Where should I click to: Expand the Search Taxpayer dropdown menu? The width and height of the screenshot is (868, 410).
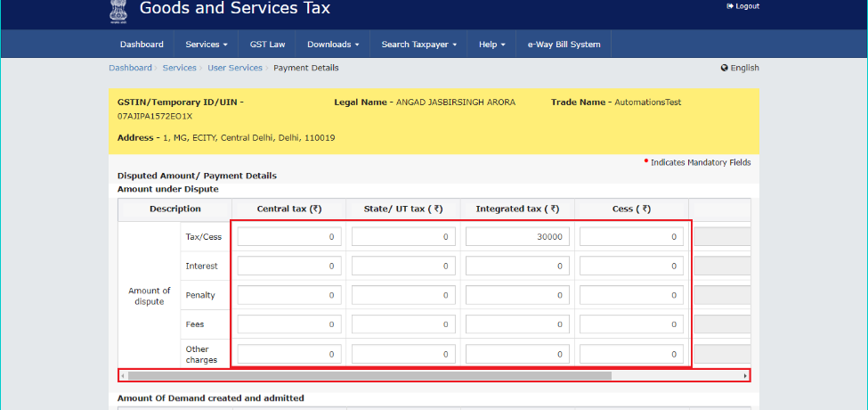[x=419, y=45]
